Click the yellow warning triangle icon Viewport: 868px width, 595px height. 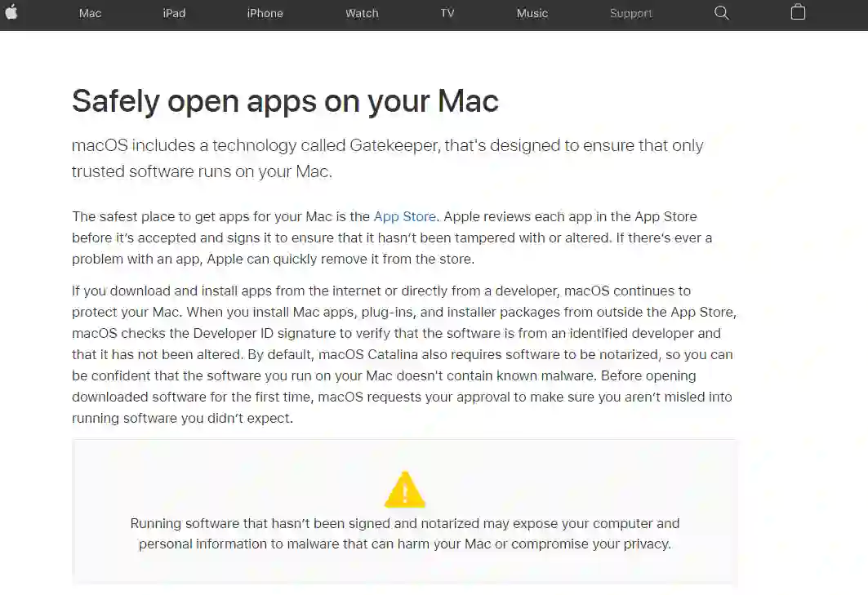pyautogui.click(x=405, y=490)
